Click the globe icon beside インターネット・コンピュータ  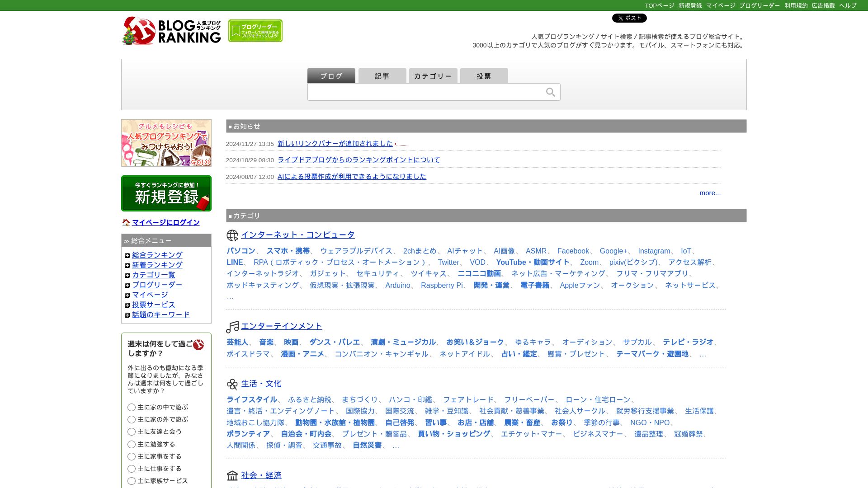[x=232, y=235]
